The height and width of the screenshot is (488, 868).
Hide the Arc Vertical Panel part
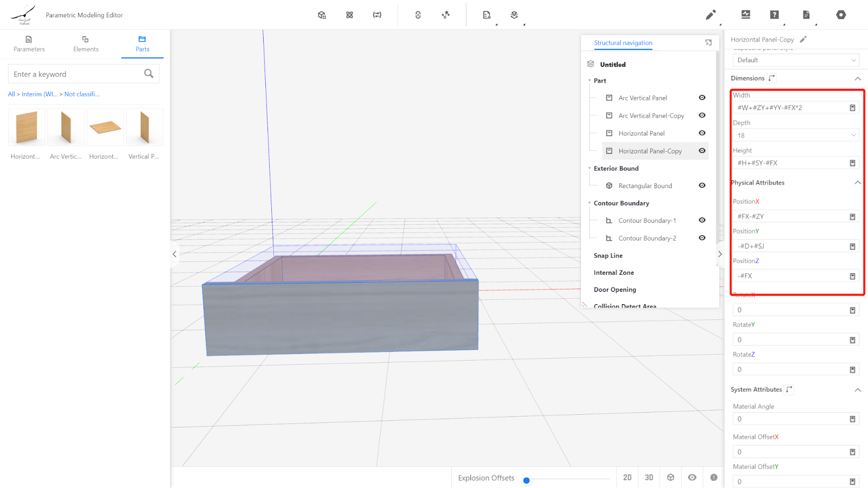coord(702,98)
